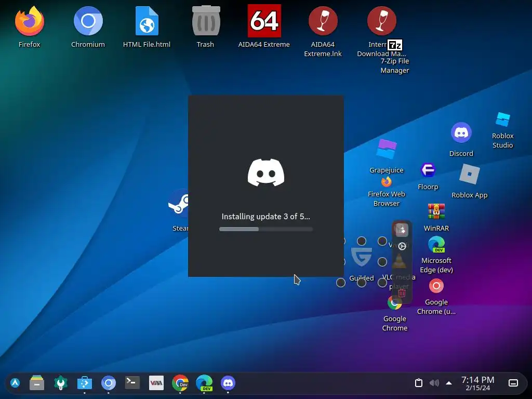Open the Roblox App desktop icon
This screenshot has width=532, height=399.
coord(469,174)
